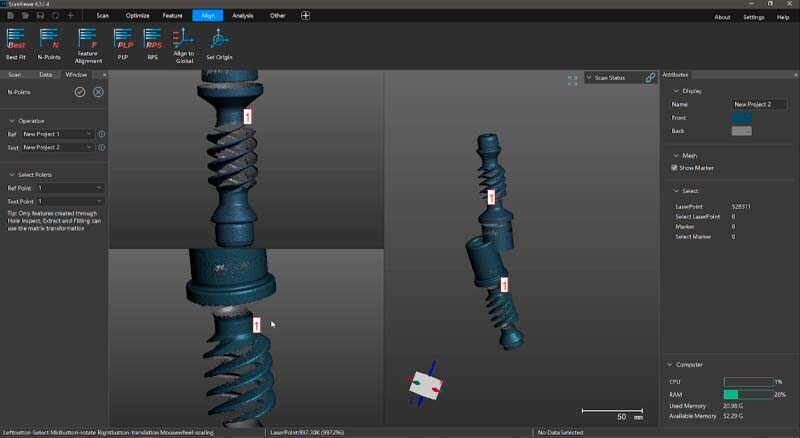Toggle the Show Marker checkbox
The width and height of the screenshot is (800, 438).
coord(675,168)
